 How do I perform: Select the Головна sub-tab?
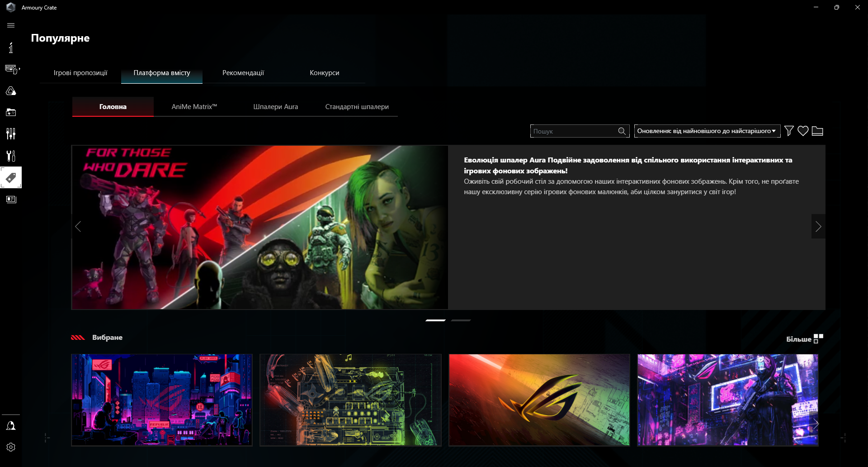113,107
